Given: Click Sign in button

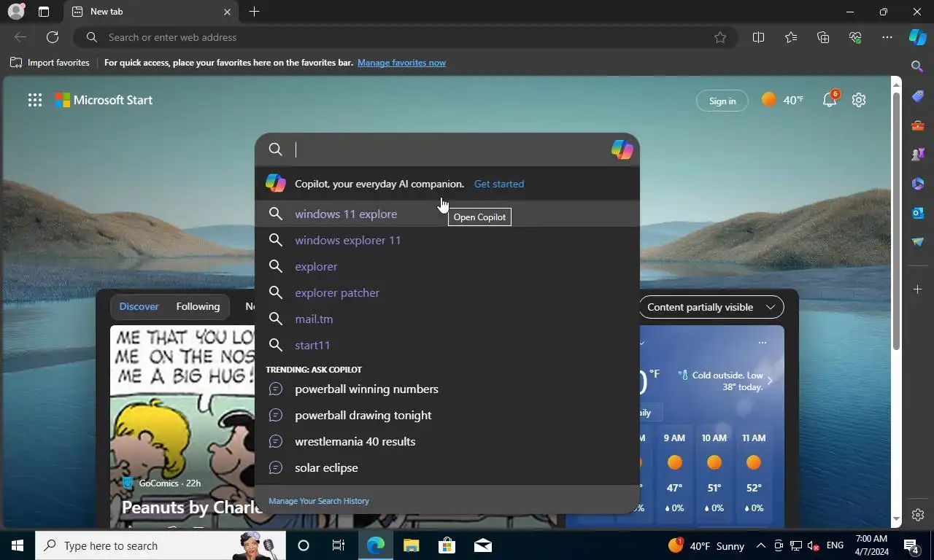Looking at the screenshot, I should 722,101.
